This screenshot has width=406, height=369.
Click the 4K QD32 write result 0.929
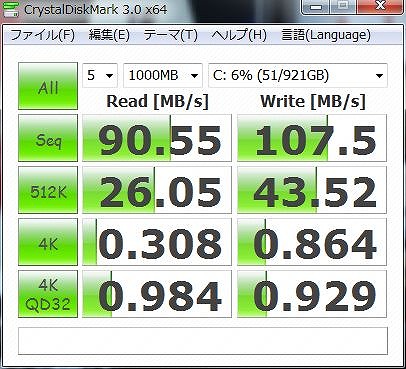point(312,294)
